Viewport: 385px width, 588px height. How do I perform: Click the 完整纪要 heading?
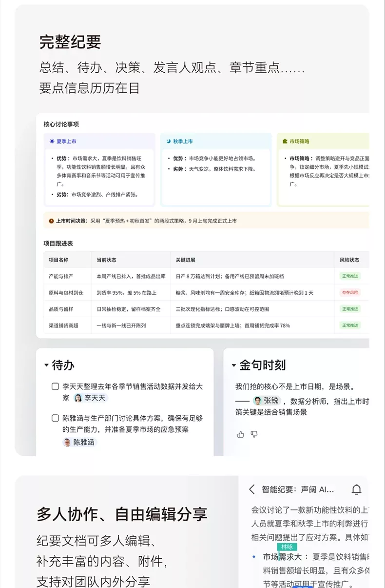70,42
